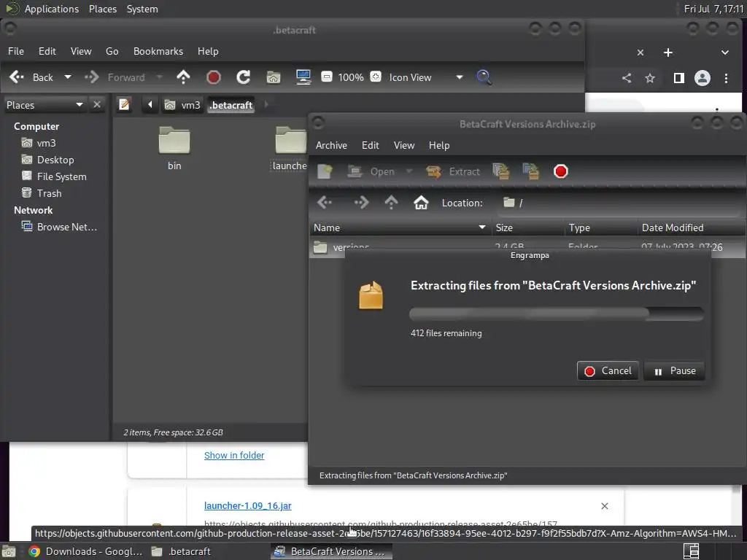The width and height of the screenshot is (747, 560).
Task: Open Computer location from Caja toolbar
Action: coord(303,77)
